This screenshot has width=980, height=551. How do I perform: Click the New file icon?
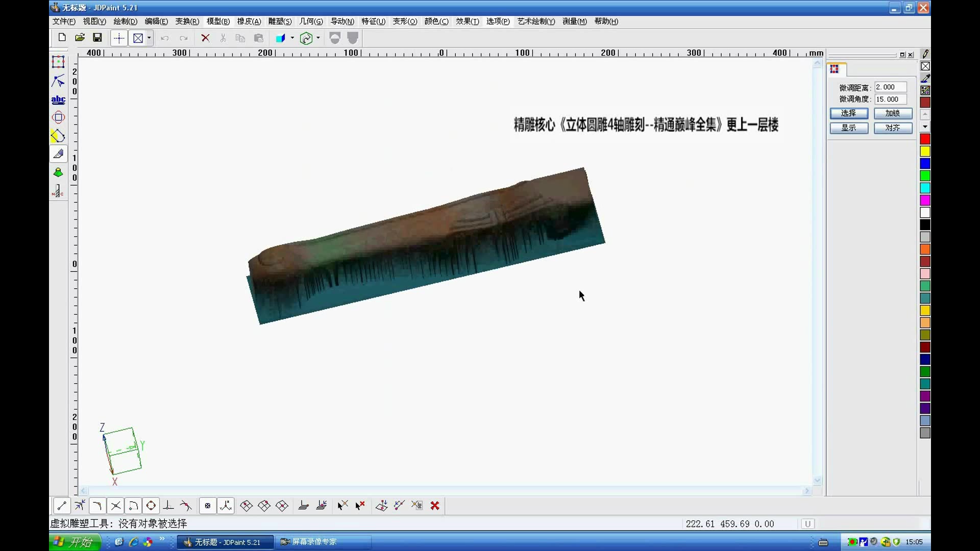click(x=62, y=38)
